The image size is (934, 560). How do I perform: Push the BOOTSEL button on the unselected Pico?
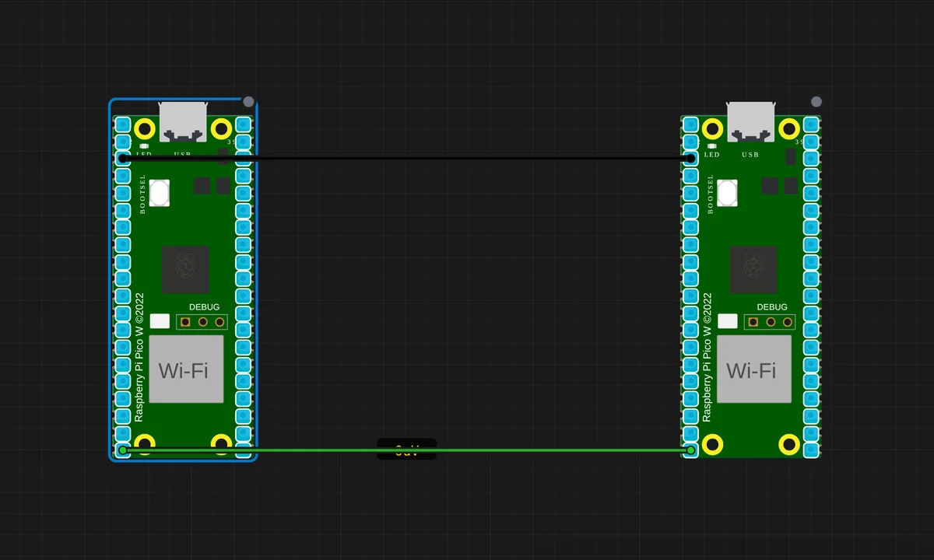pos(728,193)
